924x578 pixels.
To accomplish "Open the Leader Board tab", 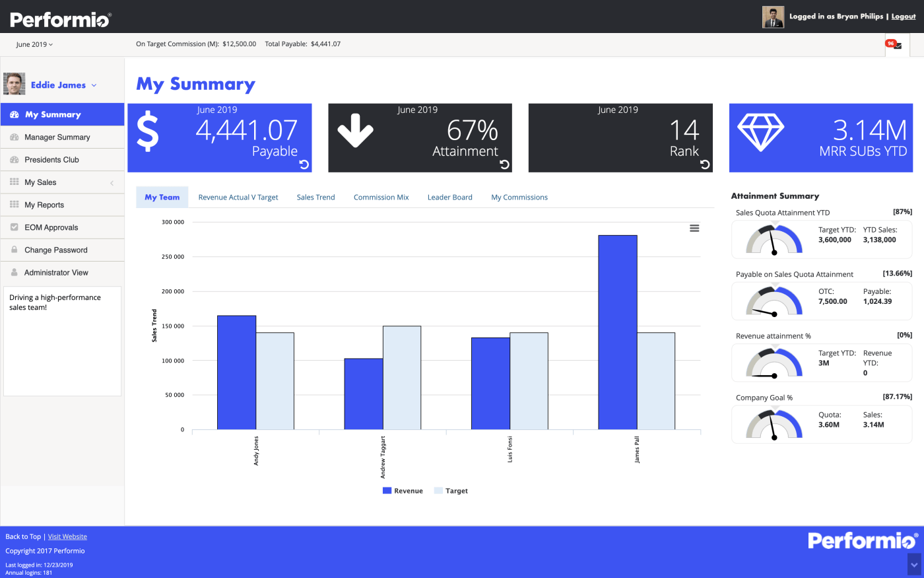I will click(x=449, y=197).
